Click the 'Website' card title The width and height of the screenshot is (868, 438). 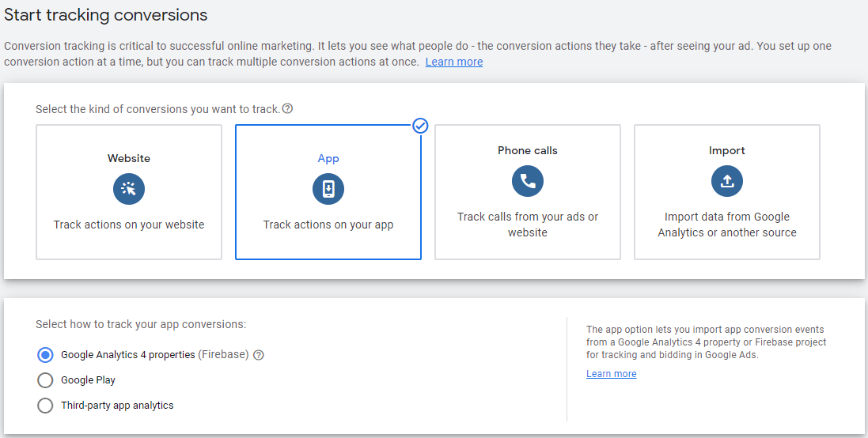pos(129,158)
